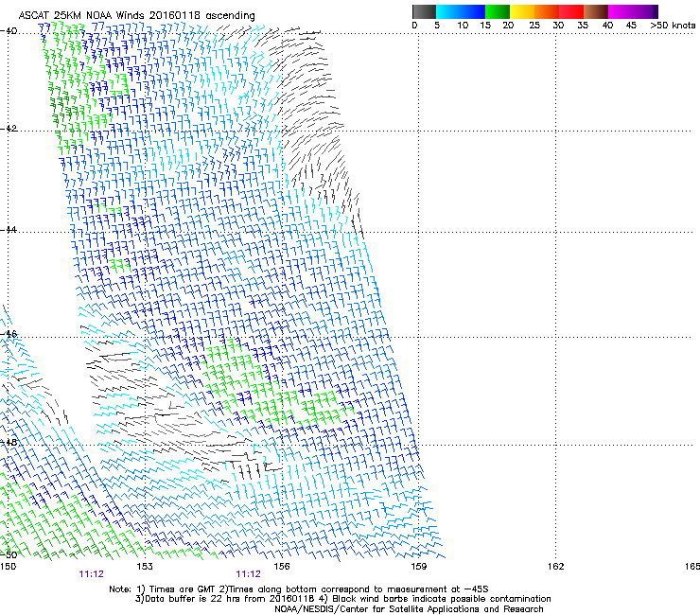Click the gray 0-5 knots color swatch
Screen dimensions: 700x615
424,11
